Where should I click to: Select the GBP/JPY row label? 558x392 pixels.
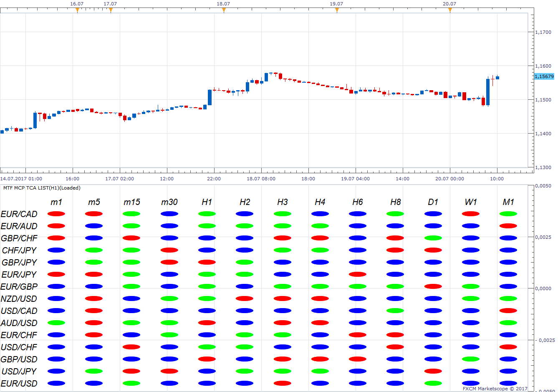point(19,263)
